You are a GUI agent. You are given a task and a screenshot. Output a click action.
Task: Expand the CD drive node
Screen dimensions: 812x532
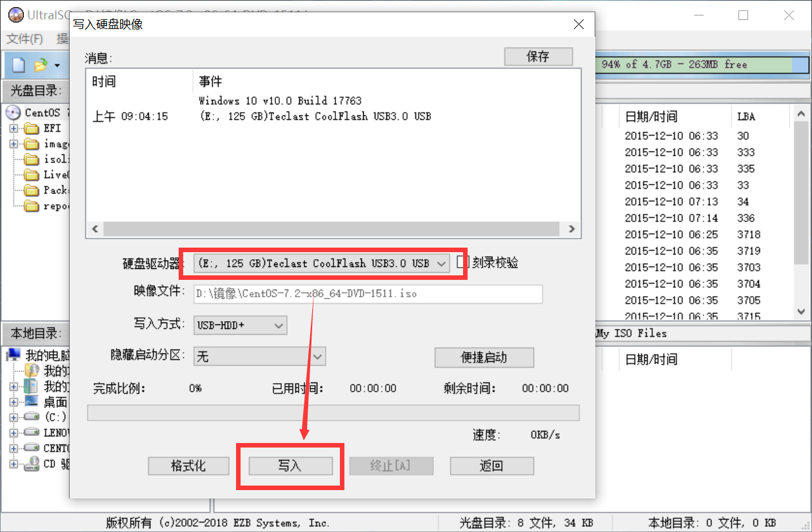pos(14,464)
